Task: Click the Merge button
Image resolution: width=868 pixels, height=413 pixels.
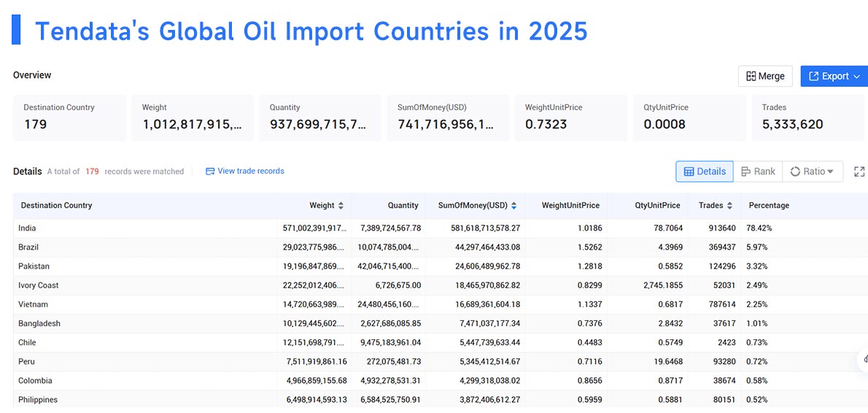Action: (x=765, y=77)
